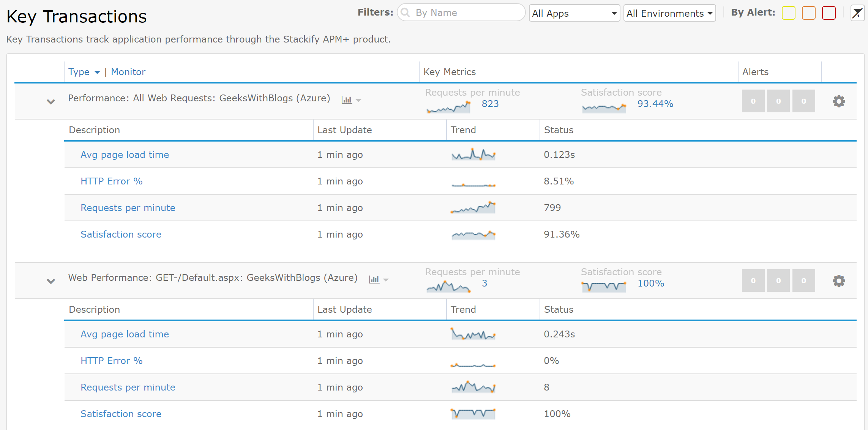The width and height of the screenshot is (868, 430).
Task: Click chart icon beside All Web Requests
Action: pos(347,100)
